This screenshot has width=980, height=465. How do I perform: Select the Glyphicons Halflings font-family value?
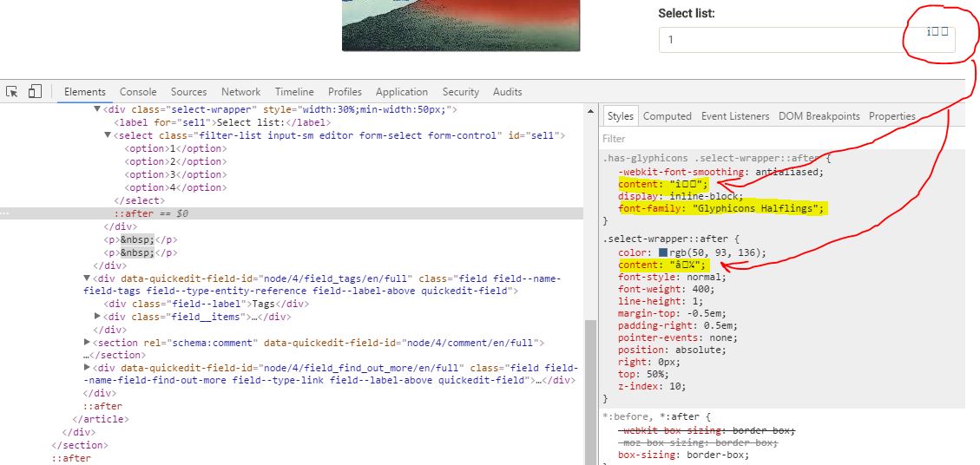click(x=758, y=208)
